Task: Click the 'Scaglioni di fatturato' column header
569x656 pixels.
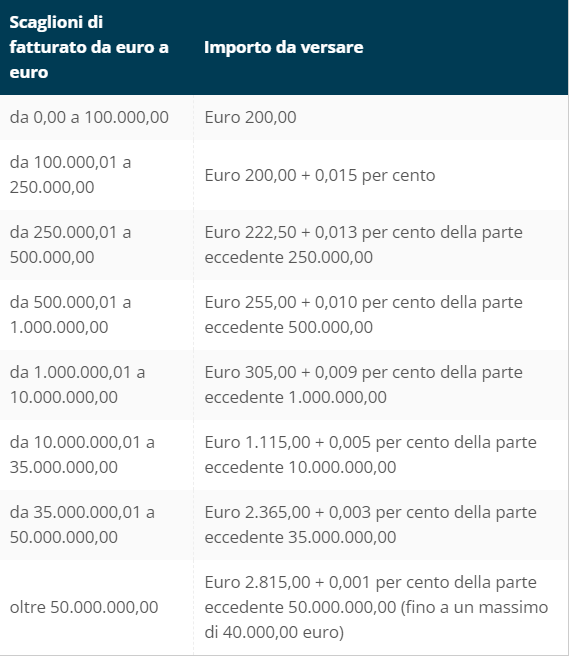Action: (97, 47)
